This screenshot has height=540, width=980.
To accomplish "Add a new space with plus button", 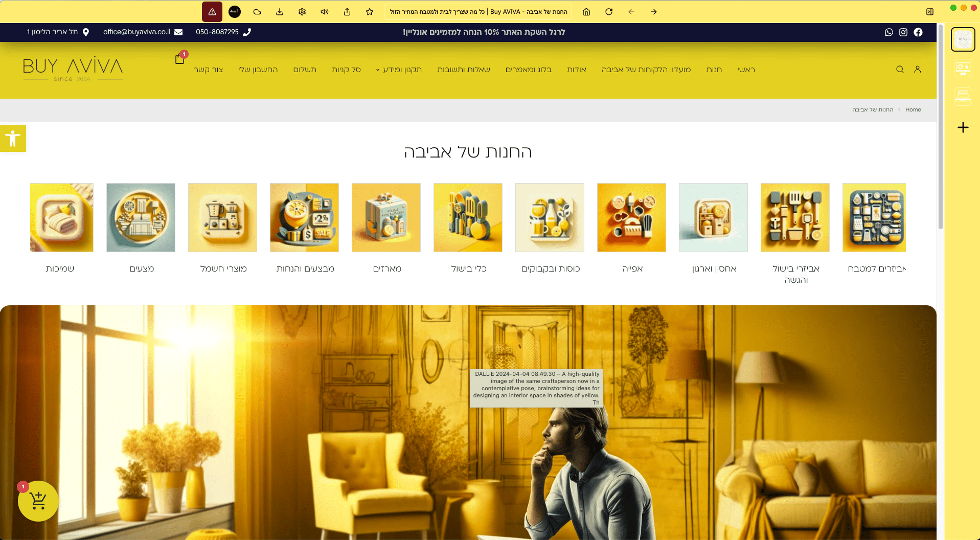I will pyautogui.click(x=963, y=127).
